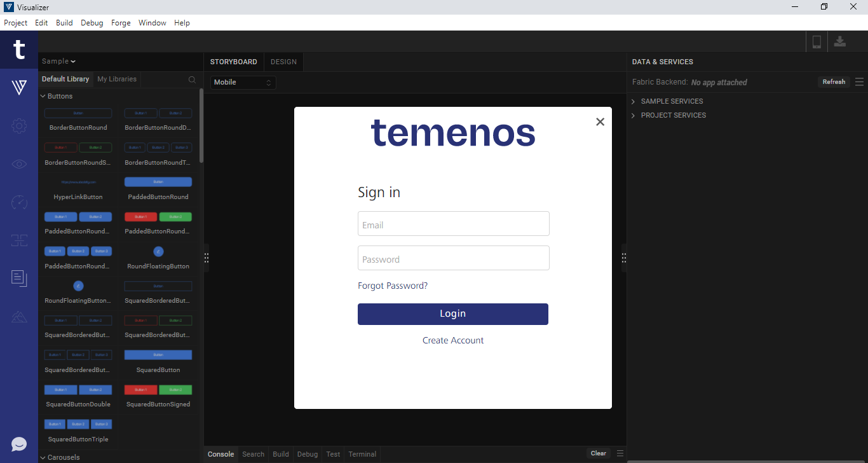Open the Project menu

point(16,23)
